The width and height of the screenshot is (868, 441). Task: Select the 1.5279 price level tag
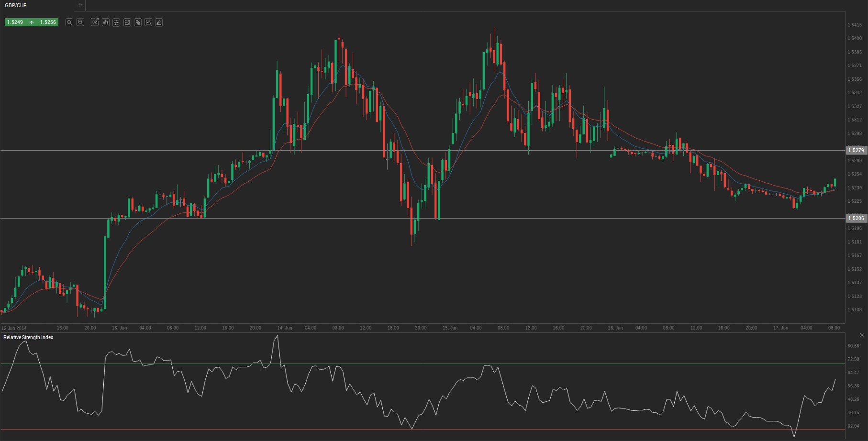point(856,150)
